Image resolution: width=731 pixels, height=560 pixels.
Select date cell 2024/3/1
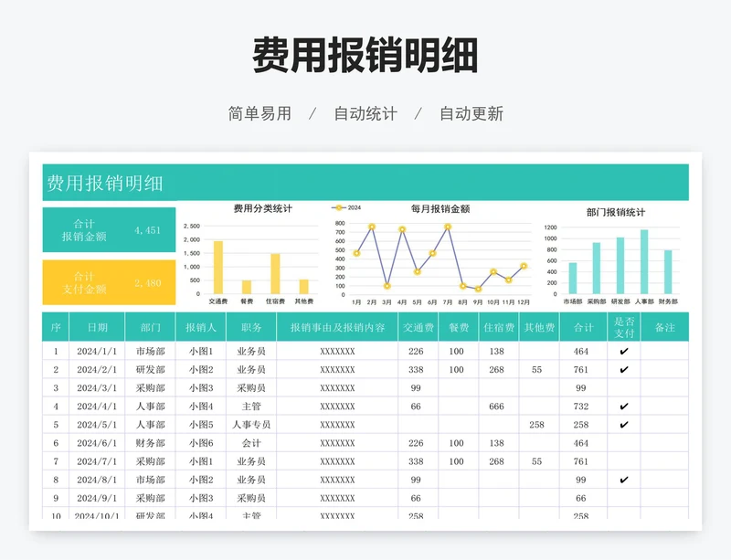click(97, 388)
